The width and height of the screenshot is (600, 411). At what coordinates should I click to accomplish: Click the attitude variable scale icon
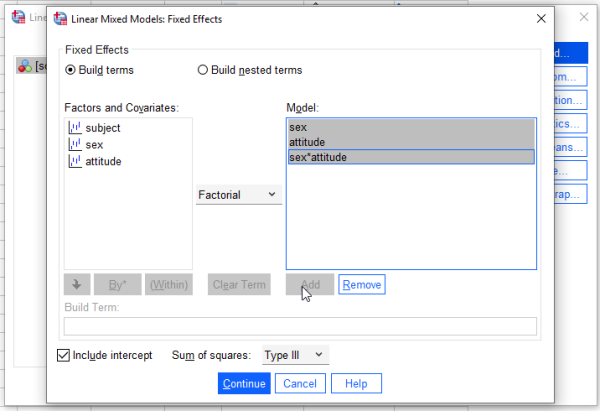[75, 161]
